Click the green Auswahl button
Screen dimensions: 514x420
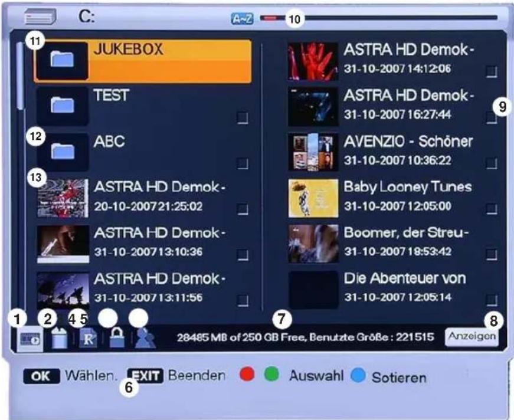[x=271, y=374]
